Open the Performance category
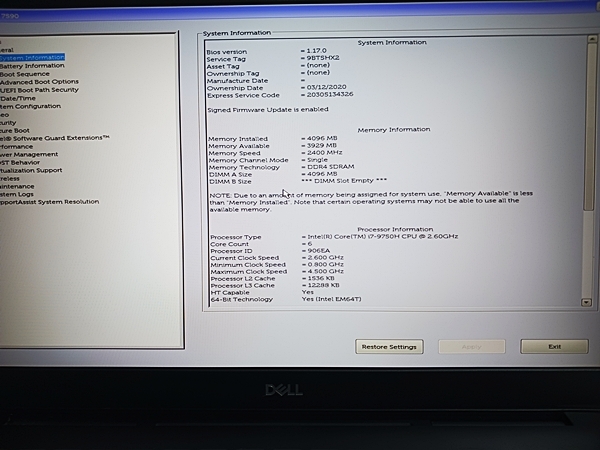 [x=16, y=147]
